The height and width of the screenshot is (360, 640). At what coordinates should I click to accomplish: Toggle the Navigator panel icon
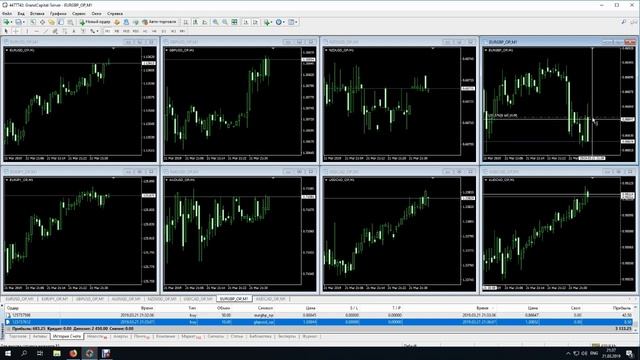tap(51, 22)
